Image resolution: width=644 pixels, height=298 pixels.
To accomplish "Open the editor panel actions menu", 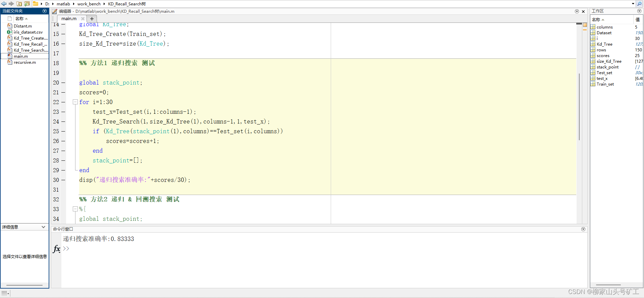I will (x=577, y=11).
